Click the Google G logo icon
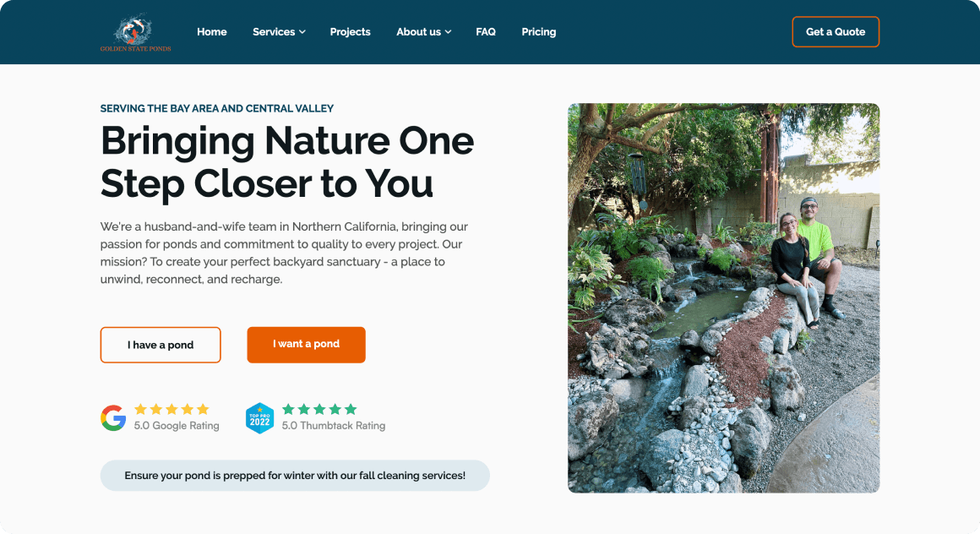 point(113,417)
